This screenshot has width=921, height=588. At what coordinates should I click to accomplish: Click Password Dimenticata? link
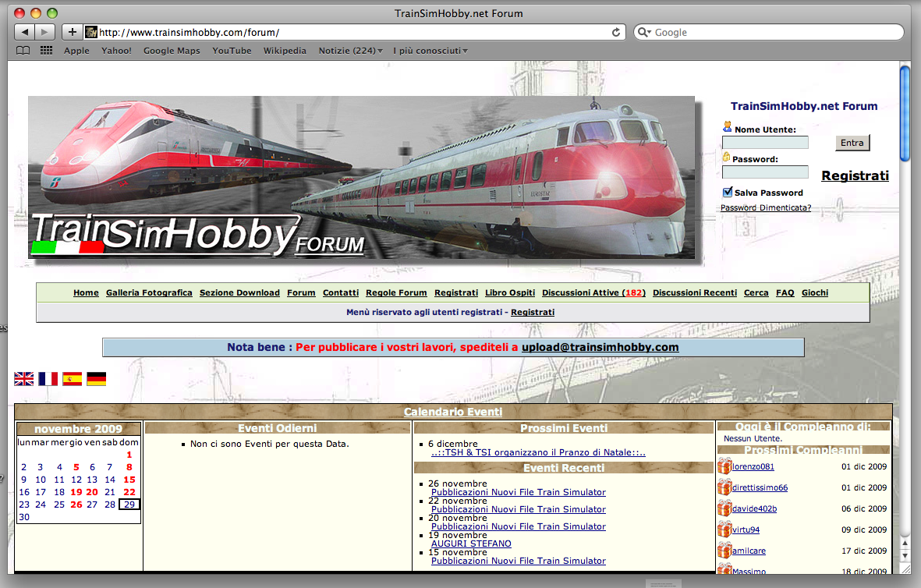(x=766, y=208)
